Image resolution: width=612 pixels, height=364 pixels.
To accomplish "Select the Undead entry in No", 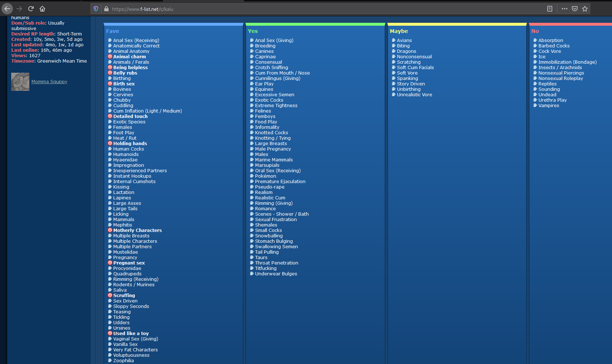I will click(547, 94).
